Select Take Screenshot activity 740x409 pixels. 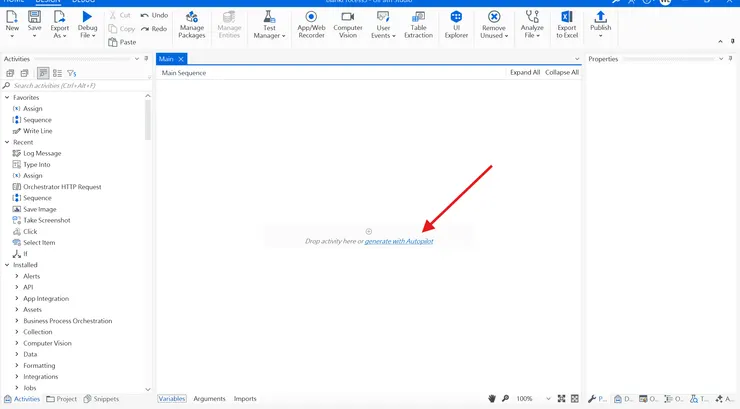46,220
